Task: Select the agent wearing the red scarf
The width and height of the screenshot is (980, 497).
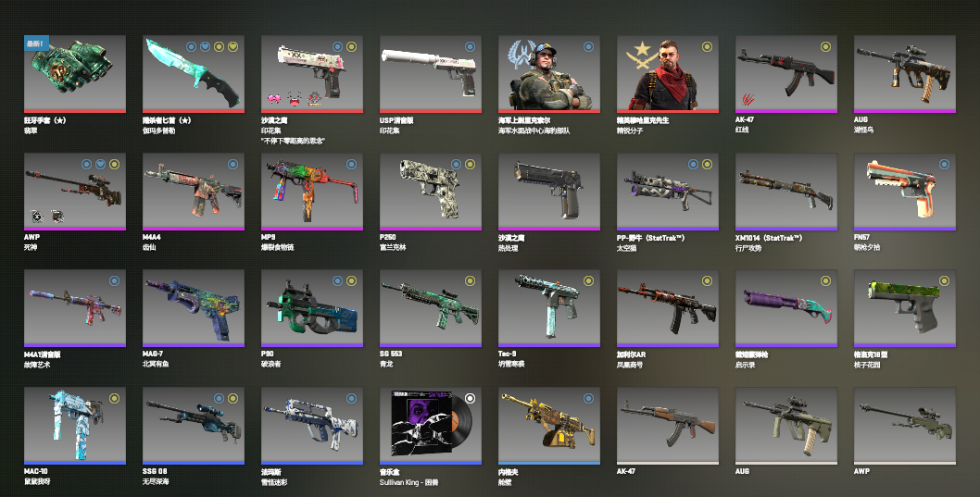Action: pyautogui.click(x=668, y=74)
